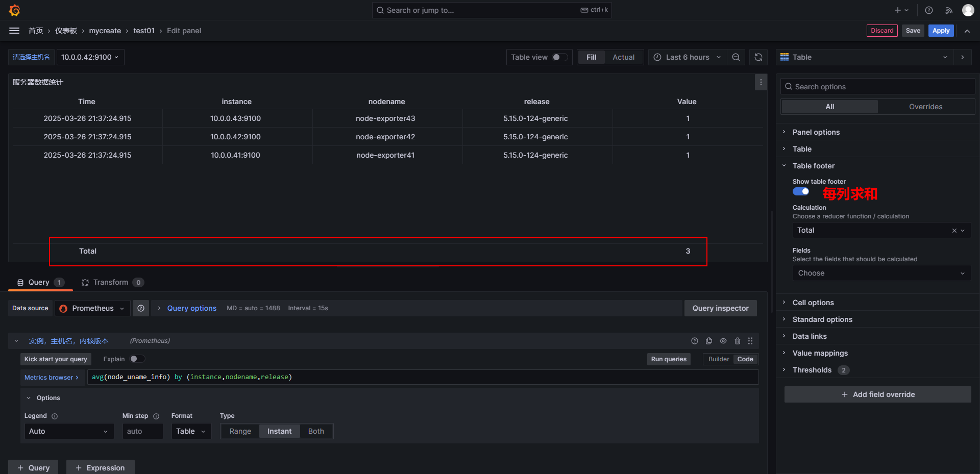Open the Prometheus data source dropdown

pyautogui.click(x=92, y=308)
